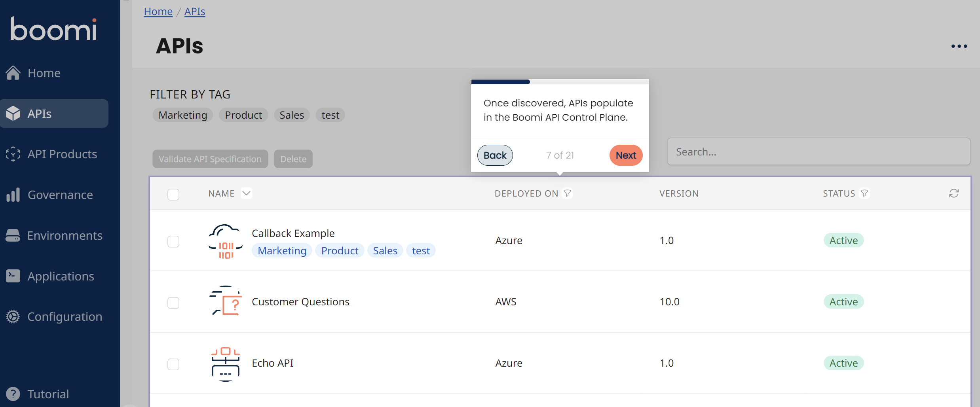980x407 pixels.
Task: Check the Echo API row checkbox
Action: pyautogui.click(x=173, y=364)
